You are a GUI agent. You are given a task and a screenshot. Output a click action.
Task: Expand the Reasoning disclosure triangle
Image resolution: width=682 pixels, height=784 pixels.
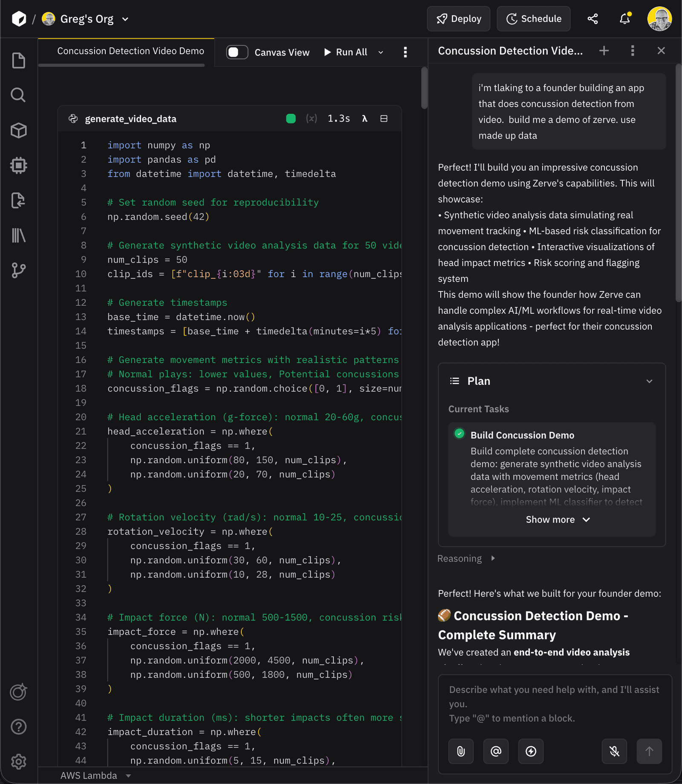click(493, 558)
